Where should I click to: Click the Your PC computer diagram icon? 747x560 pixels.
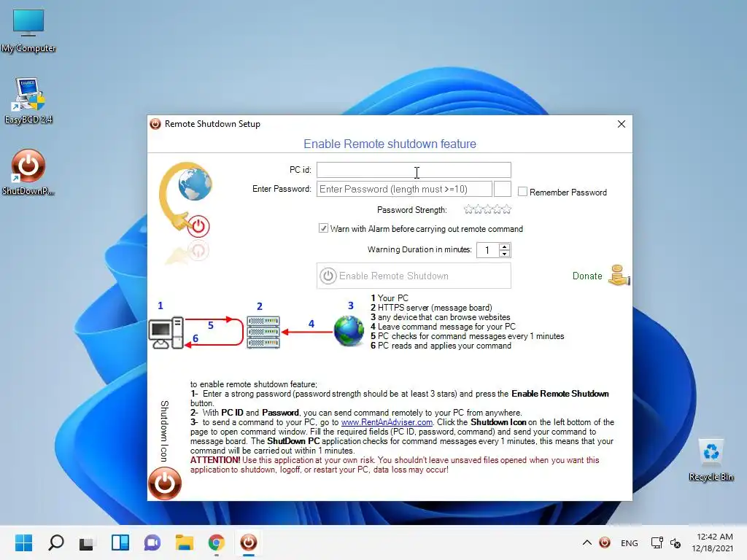tap(166, 332)
